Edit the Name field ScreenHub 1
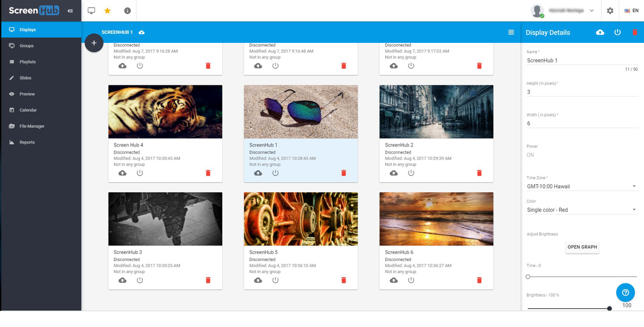The width and height of the screenshot is (644, 327). pyautogui.click(x=582, y=60)
